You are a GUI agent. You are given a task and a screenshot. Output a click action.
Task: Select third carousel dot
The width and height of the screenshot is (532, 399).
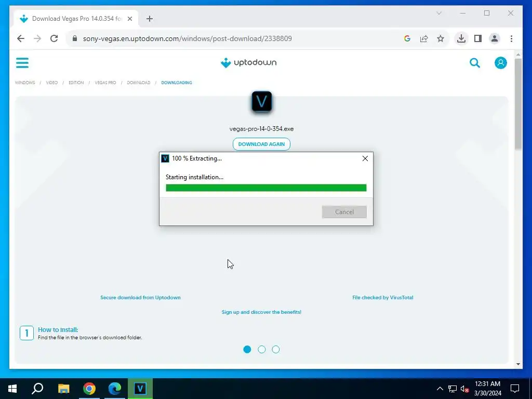(276, 349)
